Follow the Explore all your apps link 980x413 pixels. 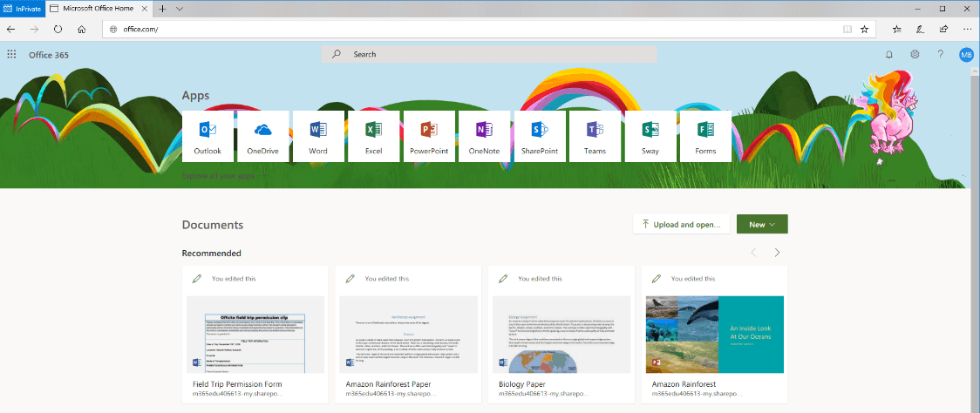pyautogui.click(x=221, y=177)
